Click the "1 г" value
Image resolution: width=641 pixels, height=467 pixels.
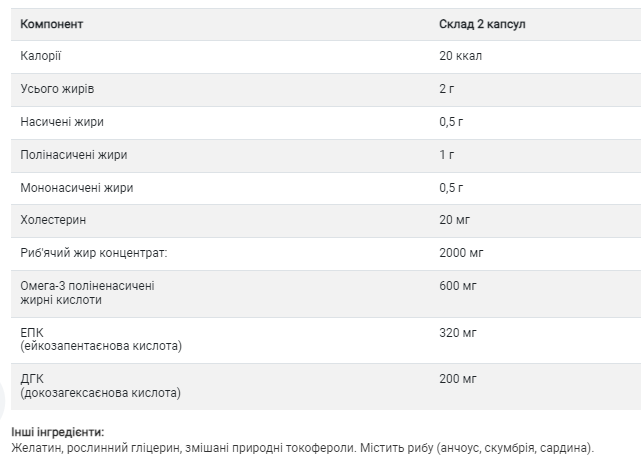pos(447,155)
